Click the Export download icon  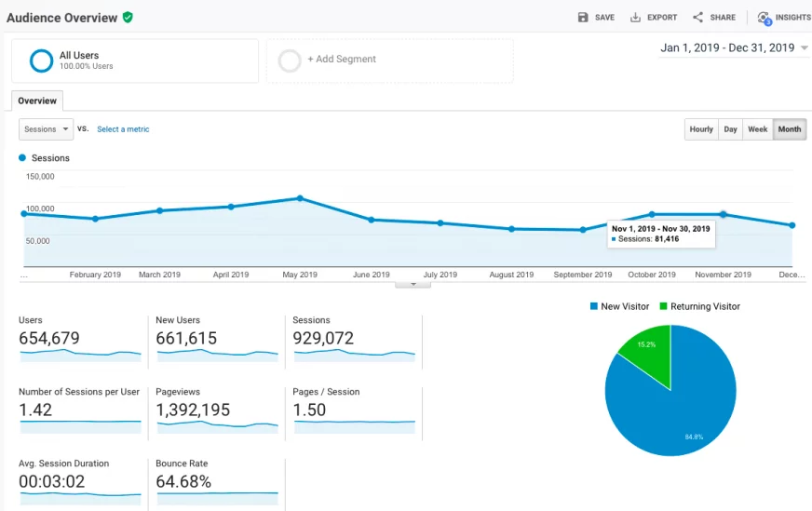(635, 18)
